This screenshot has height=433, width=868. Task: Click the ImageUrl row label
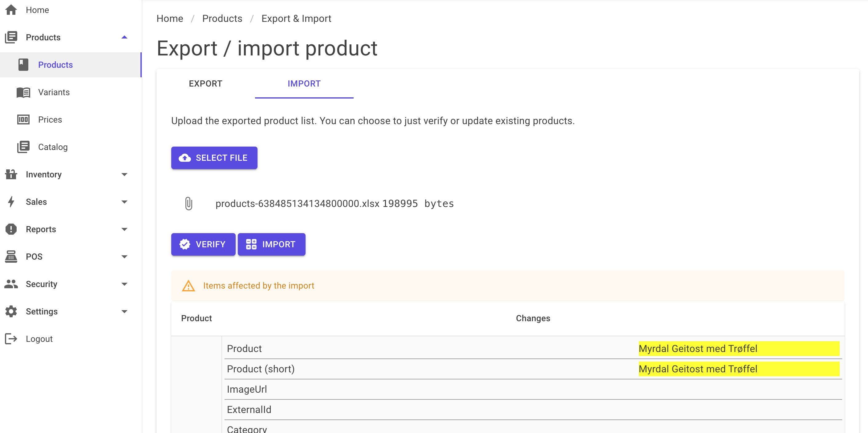pos(247,389)
